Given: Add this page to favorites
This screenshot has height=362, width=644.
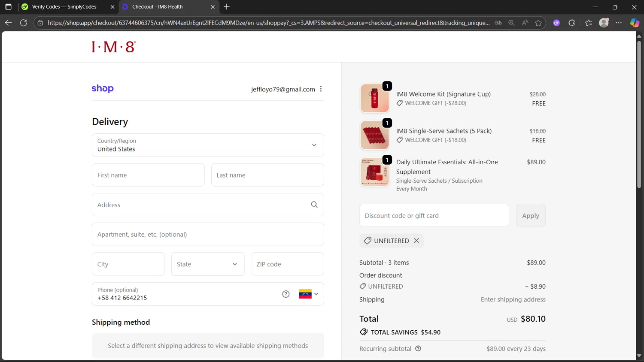Looking at the screenshot, I should point(538,23).
